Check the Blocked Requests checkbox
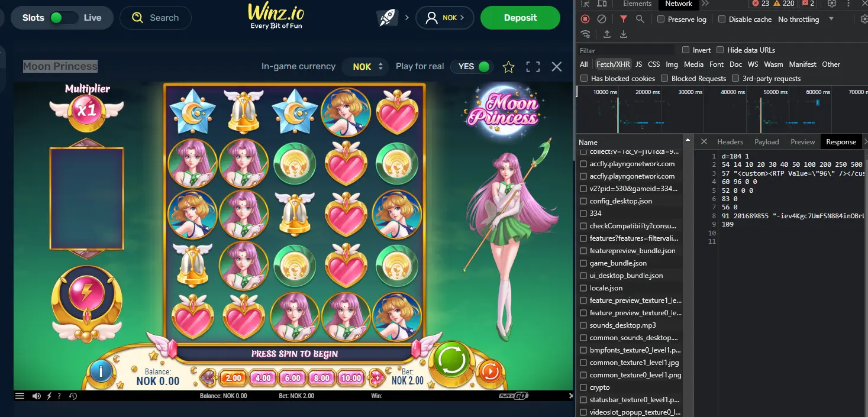Image resolution: width=868 pixels, height=417 pixels. click(x=664, y=79)
